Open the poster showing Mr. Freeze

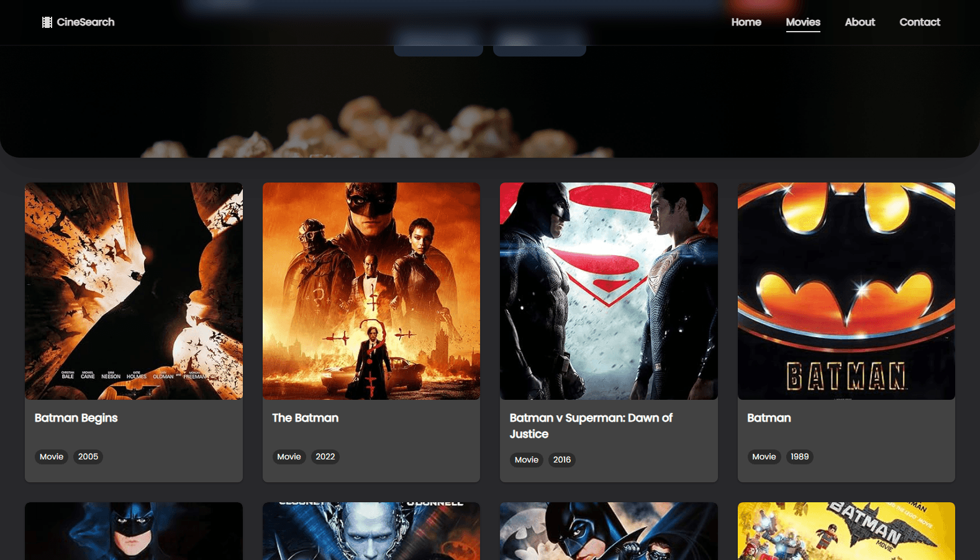pos(371,531)
